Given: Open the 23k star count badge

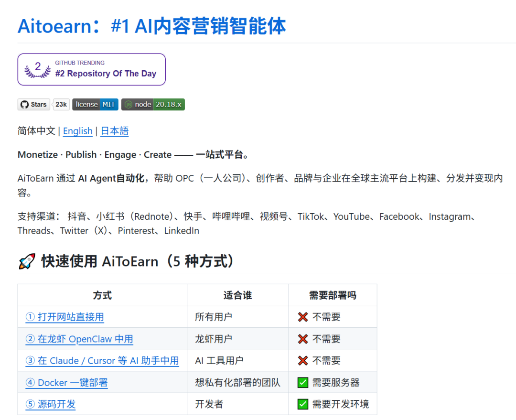Looking at the screenshot, I should [61, 104].
